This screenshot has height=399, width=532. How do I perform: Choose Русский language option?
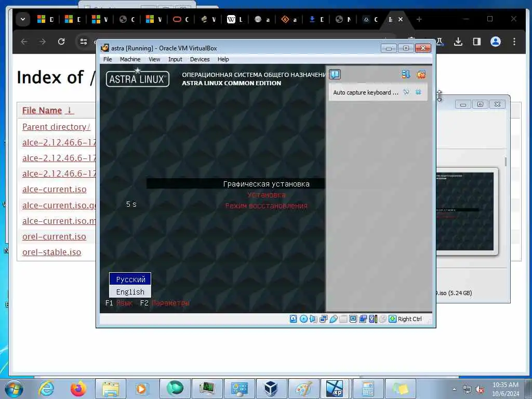[x=130, y=279]
